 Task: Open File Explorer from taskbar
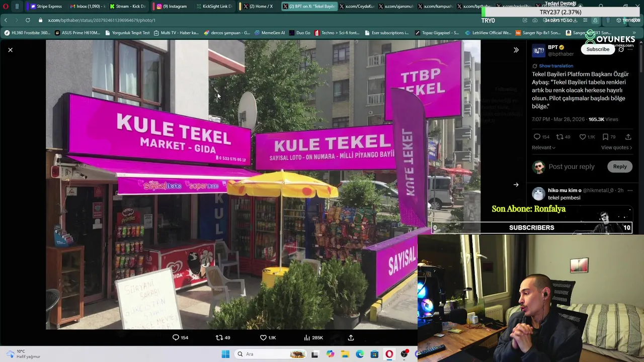345,354
